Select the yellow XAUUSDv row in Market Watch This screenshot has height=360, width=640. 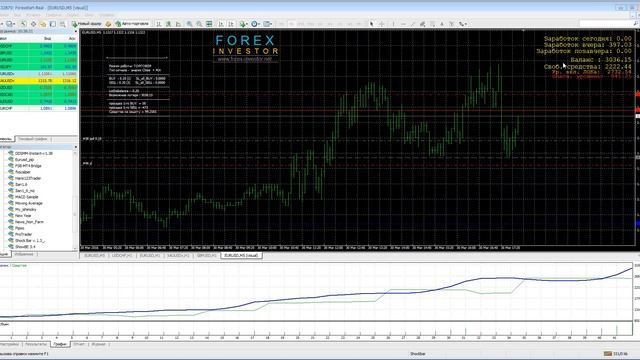point(39,81)
